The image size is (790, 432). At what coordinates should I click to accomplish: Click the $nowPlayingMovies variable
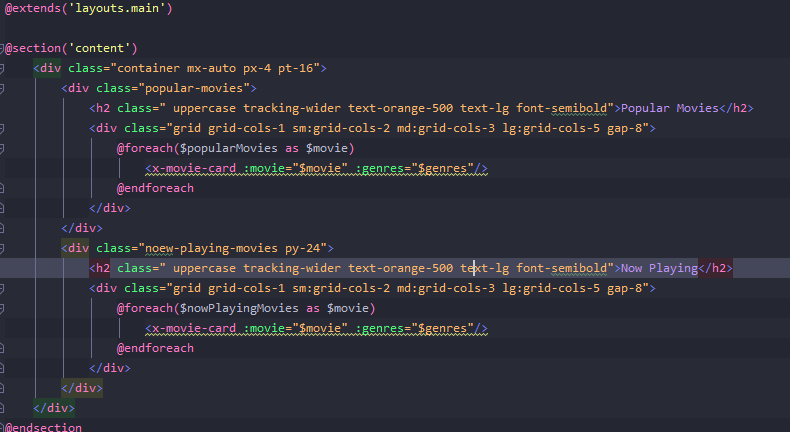(239, 308)
